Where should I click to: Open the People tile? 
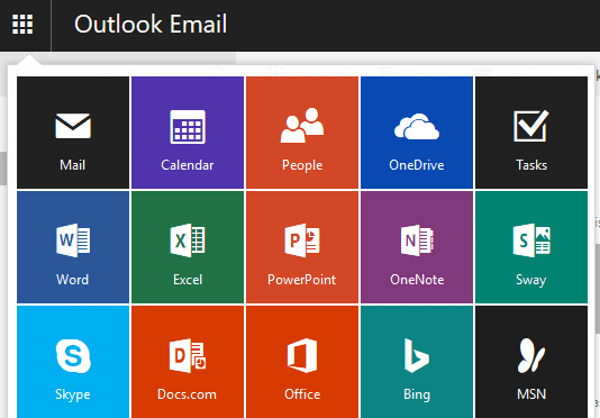(x=302, y=132)
